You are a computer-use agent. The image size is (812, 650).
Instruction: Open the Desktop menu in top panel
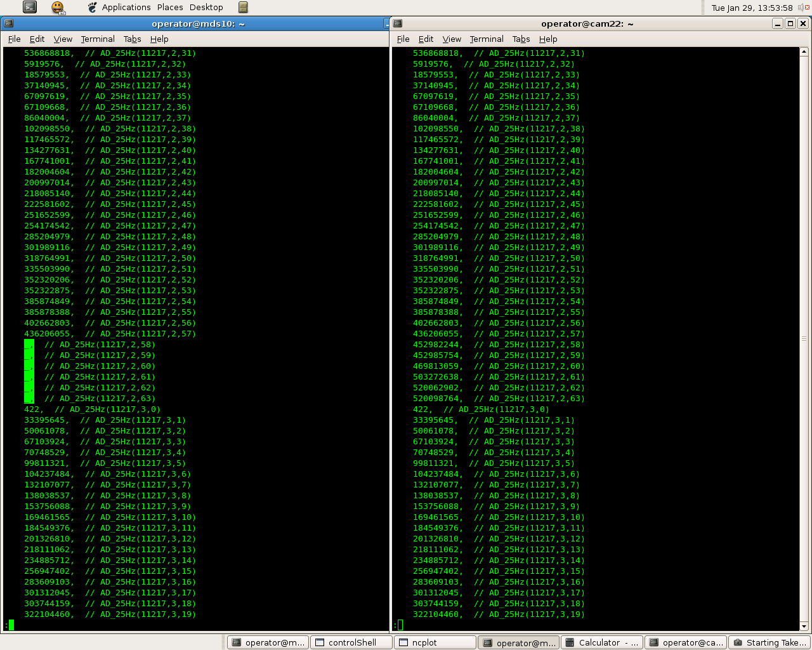coord(206,7)
